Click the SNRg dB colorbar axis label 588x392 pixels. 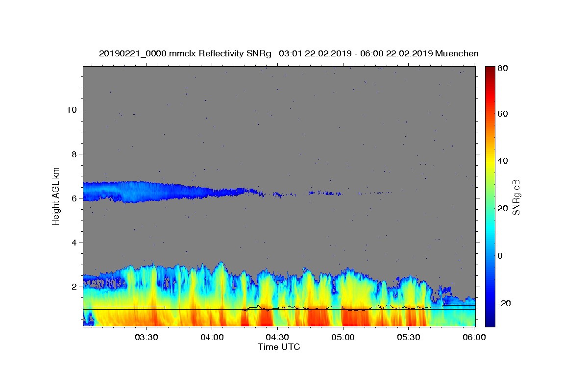516,197
